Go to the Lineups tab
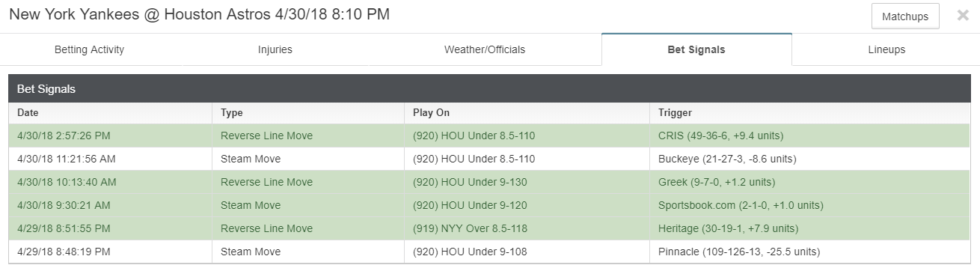 [x=886, y=49]
